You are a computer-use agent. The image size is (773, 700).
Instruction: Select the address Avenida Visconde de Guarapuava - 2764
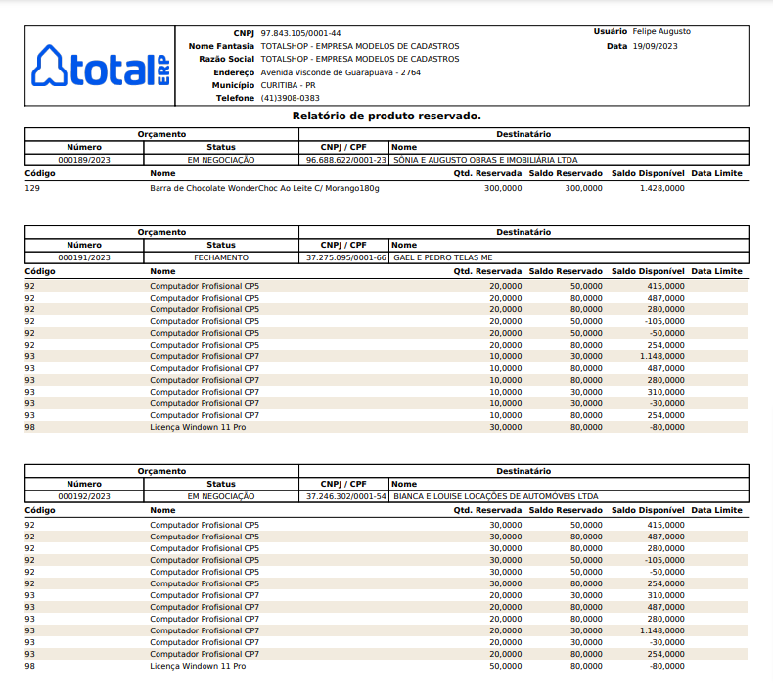point(341,72)
